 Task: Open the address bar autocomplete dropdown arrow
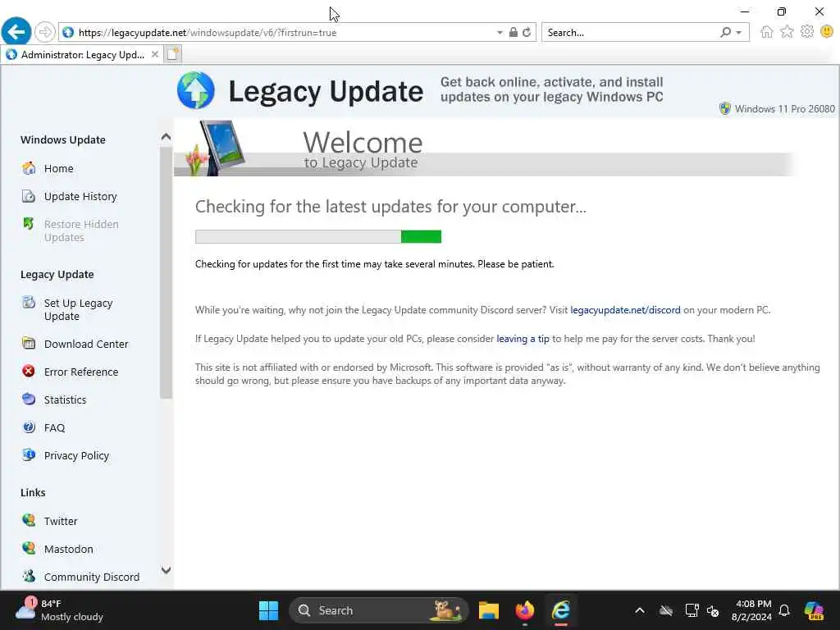[500, 33]
